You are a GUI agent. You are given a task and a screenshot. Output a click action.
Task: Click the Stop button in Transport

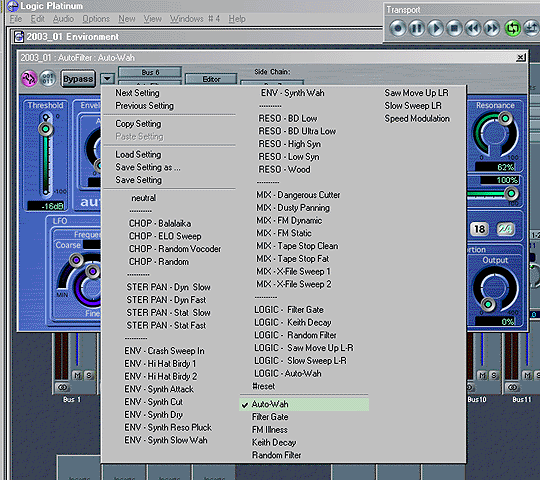(455, 28)
